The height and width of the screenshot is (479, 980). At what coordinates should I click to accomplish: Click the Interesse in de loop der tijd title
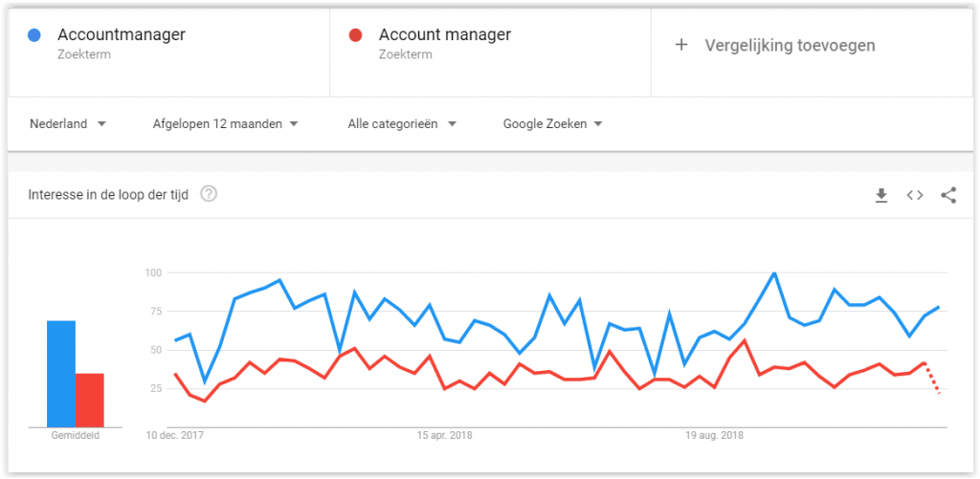(109, 194)
